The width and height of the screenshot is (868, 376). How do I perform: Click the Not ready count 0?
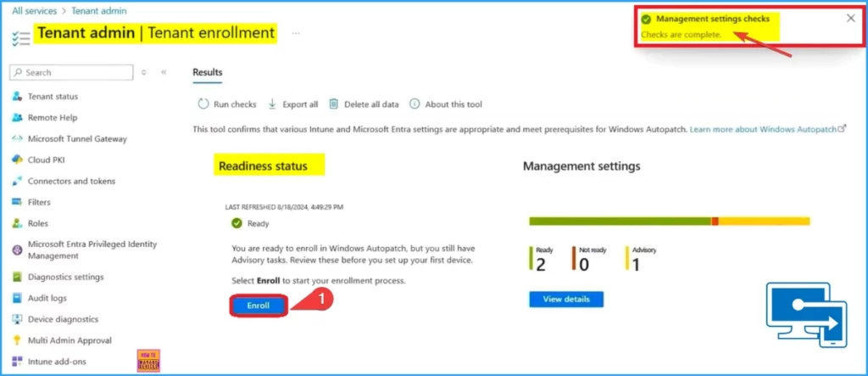tap(584, 265)
